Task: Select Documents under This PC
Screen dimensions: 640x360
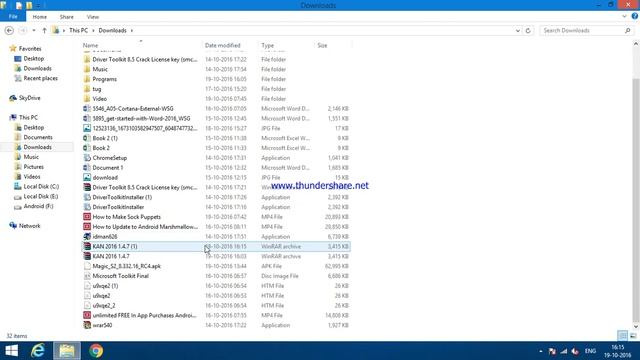Action: tap(38, 138)
